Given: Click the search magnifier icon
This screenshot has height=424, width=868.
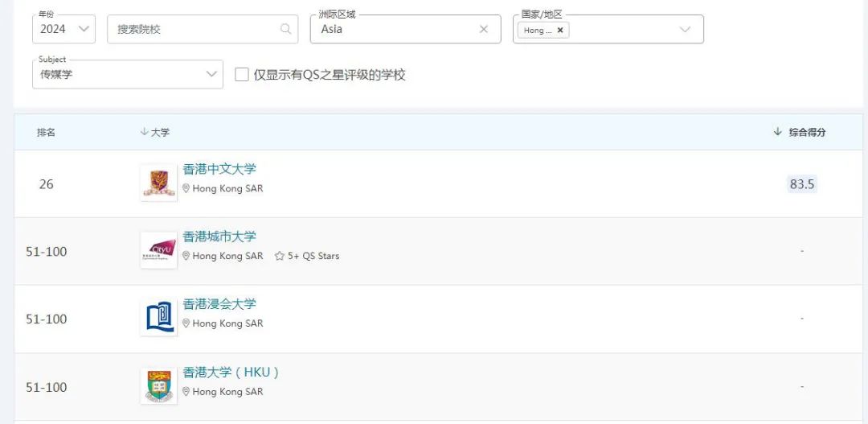Looking at the screenshot, I should pyautogui.click(x=285, y=29).
